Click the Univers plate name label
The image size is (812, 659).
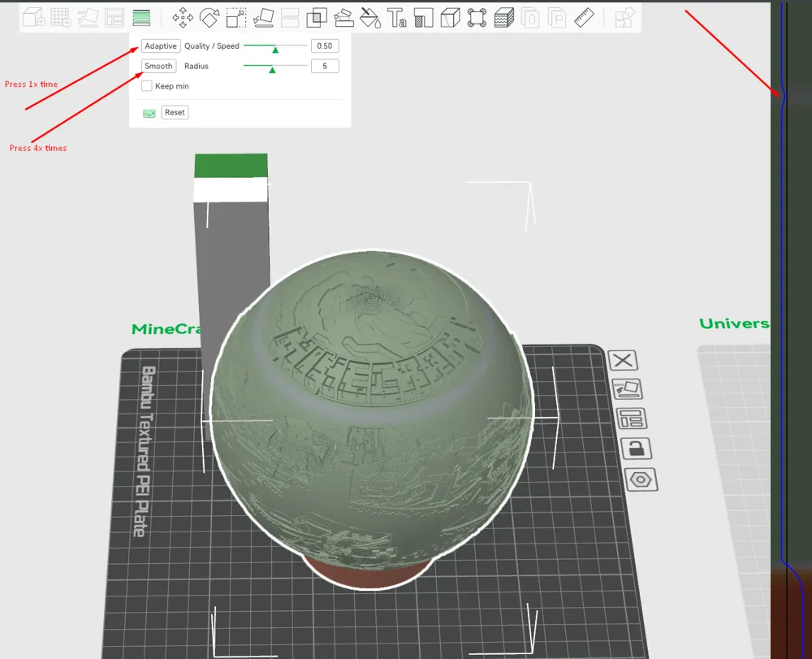pos(734,323)
